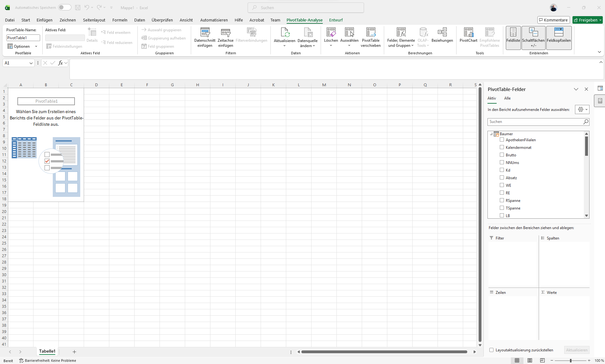Viewport: 605px width, 364px height.
Task: Click the zoom slider in status bar
Action: click(571, 361)
